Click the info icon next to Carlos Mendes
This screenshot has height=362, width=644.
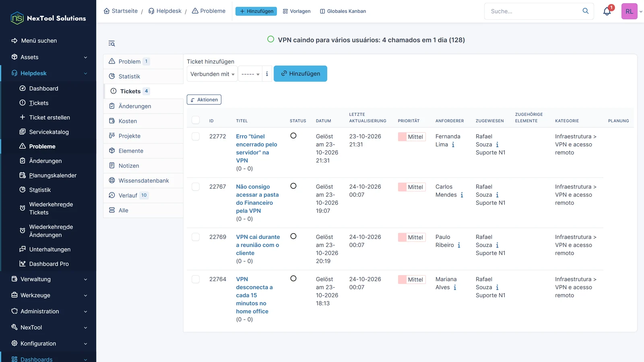pyautogui.click(x=462, y=195)
